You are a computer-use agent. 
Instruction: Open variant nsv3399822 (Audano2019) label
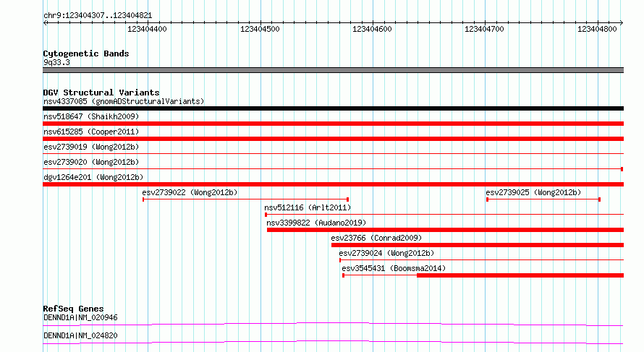316,223
